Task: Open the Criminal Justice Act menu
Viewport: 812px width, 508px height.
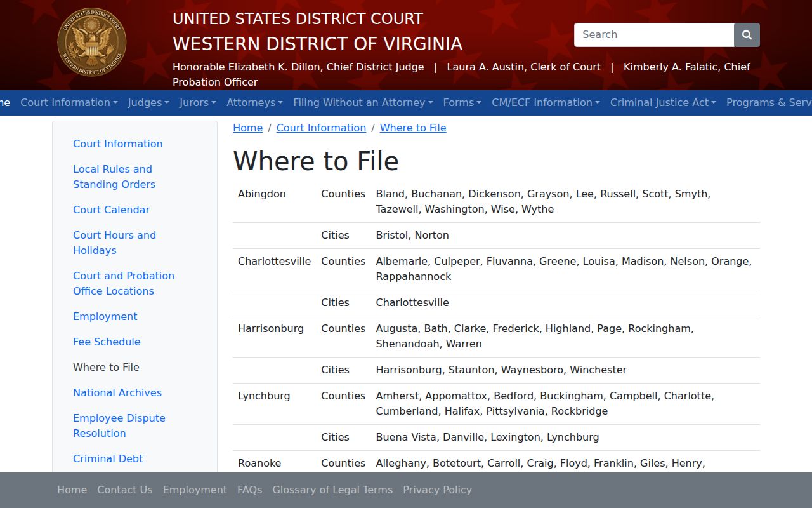Action: (x=663, y=102)
